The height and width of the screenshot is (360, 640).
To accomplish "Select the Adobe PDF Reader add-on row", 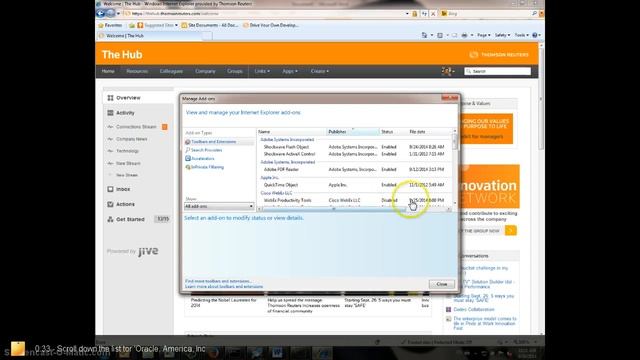I will pyautogui.click(x=354, y=169).
